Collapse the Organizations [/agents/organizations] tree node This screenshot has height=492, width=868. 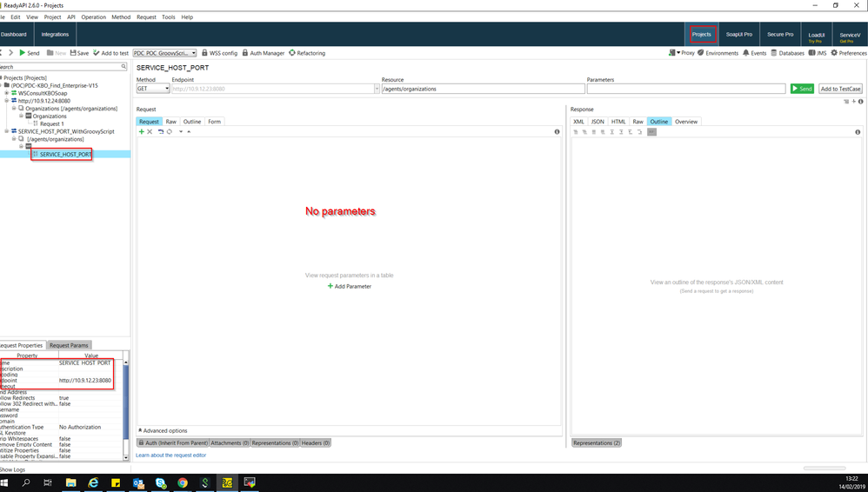coord(14,109)
